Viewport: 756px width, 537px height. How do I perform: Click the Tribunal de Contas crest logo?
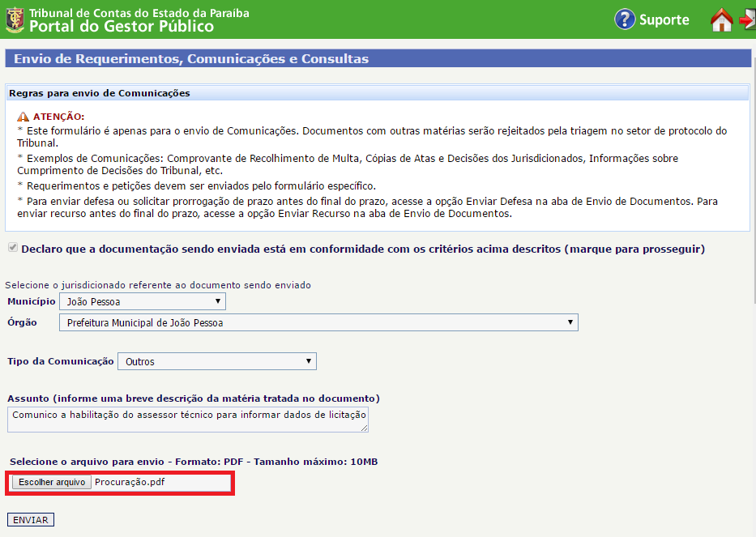click(x=15, y=19)
